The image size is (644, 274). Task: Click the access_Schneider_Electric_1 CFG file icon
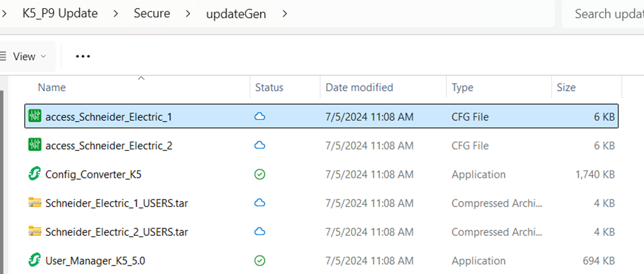[35, 117]
